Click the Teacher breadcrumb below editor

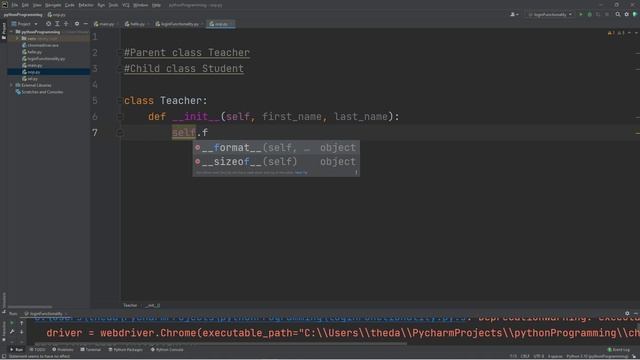pos(130,305)
